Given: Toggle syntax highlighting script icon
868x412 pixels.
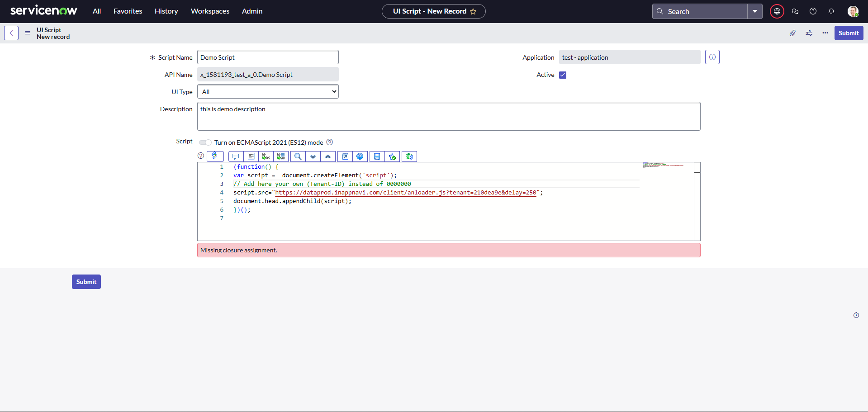Looking at the screenshot, I should click(x=215, y=156).
